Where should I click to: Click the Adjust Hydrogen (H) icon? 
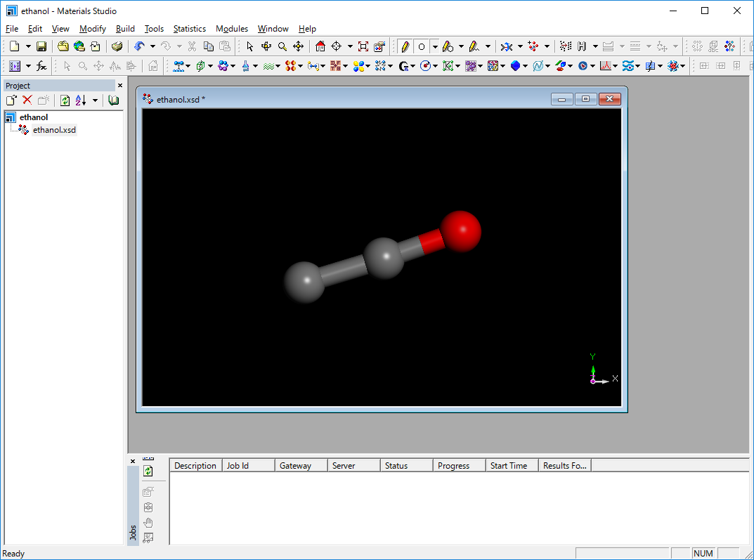pos(582,46)
